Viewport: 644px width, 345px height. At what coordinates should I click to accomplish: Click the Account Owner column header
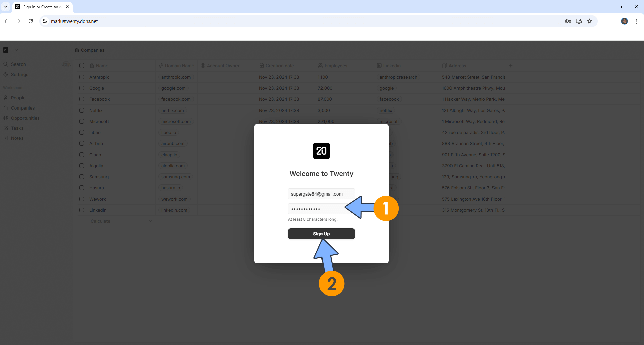220,66
